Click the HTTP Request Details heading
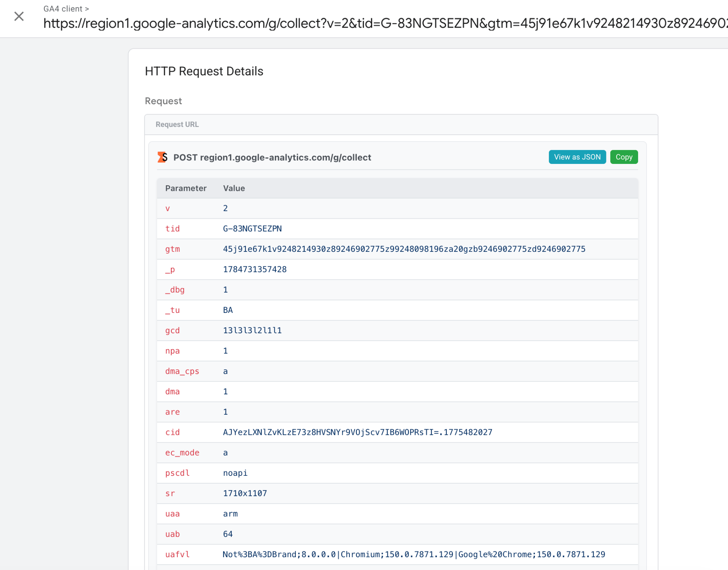The width and height of the screenshot is (728, 570). pos(204,71)
